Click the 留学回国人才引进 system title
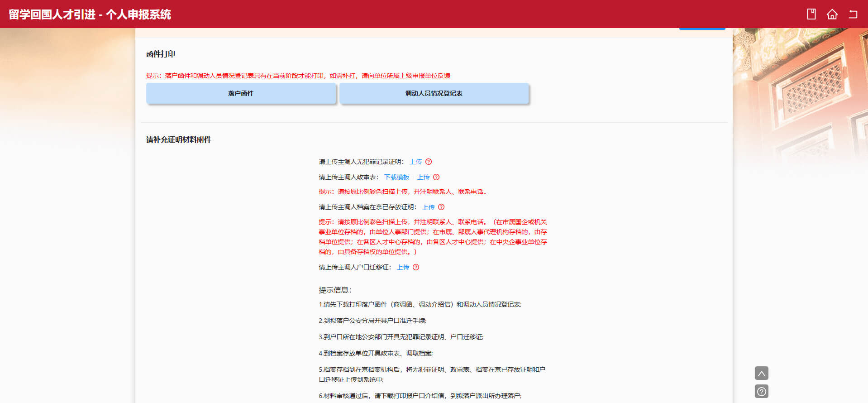The height and width of the screenshot is (403, 868). pos(90,14)
